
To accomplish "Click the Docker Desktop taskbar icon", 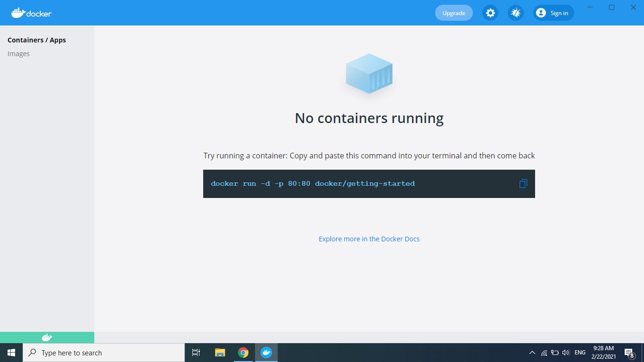I will (x=266, y=353).
